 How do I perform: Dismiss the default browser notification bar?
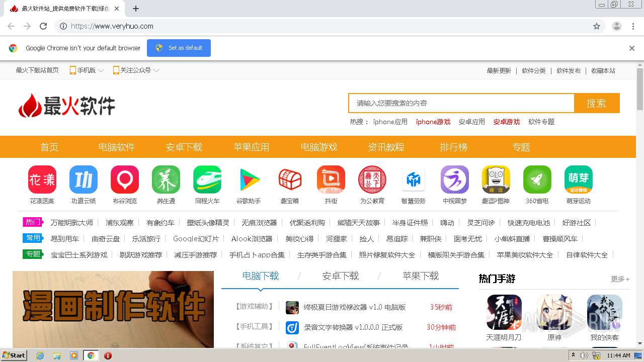[632, 48]
